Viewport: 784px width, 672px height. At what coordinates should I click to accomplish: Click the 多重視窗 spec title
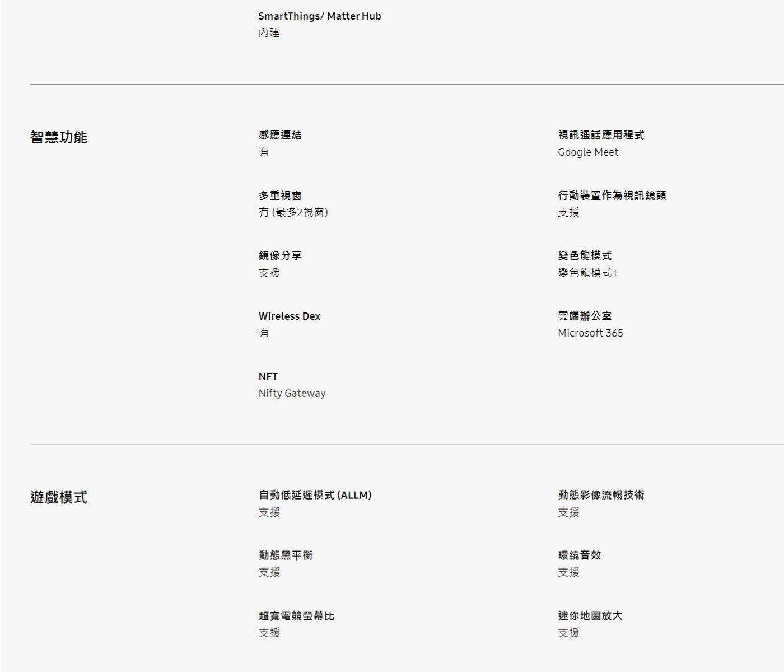click(280, 195)
